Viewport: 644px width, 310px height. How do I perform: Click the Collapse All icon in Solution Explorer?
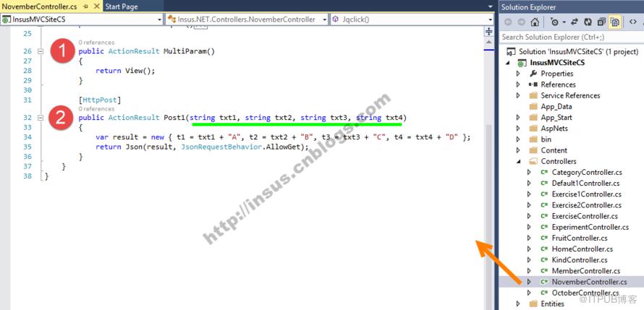601,22
